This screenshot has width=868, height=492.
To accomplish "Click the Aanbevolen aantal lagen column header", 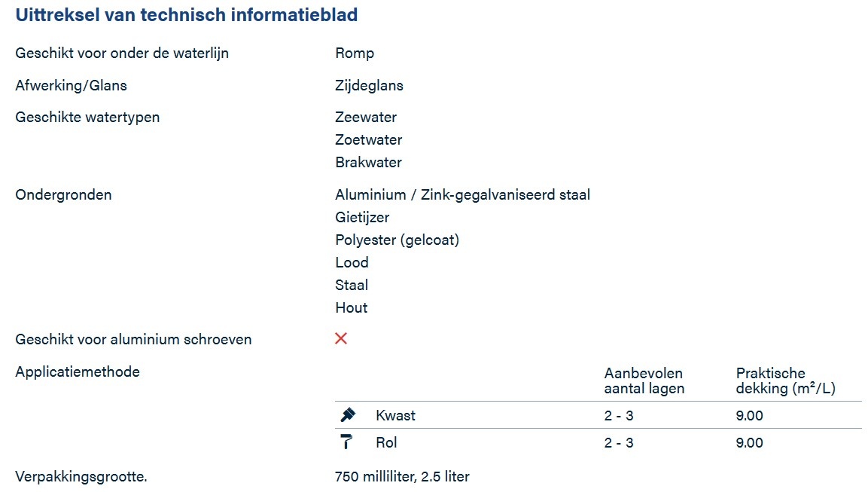I will point(644,380).
